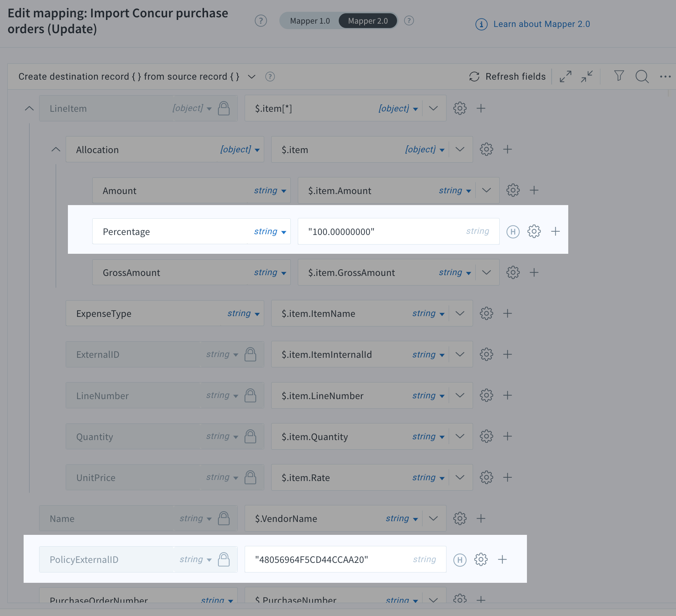Open help icon next to Mapper 2.0

click(x=409, y=21)
